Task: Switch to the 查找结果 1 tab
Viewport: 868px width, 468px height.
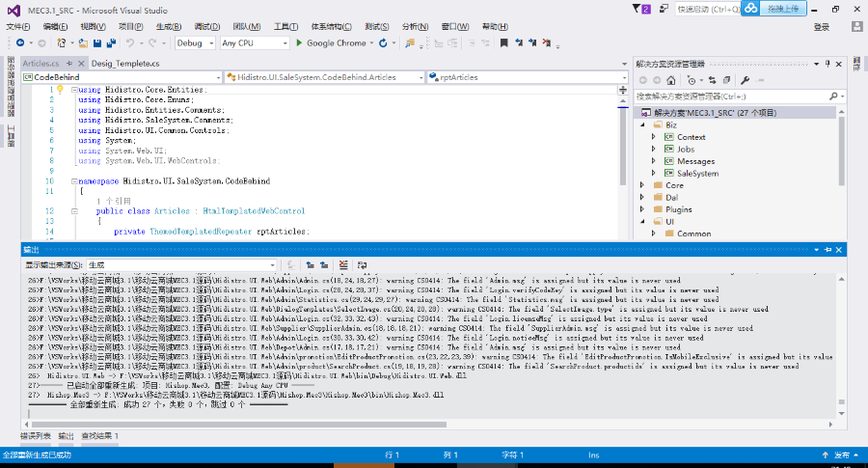Action: 99,436
